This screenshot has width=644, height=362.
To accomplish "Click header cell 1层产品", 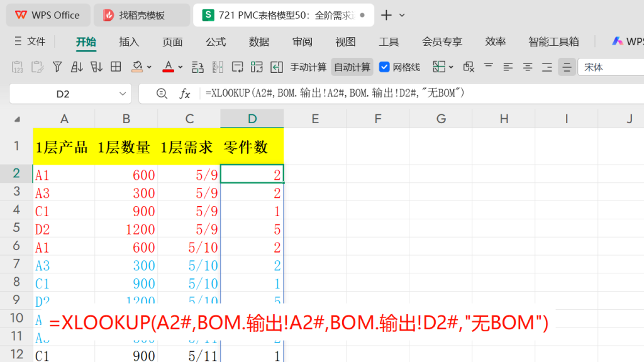I will click(64, 146).
